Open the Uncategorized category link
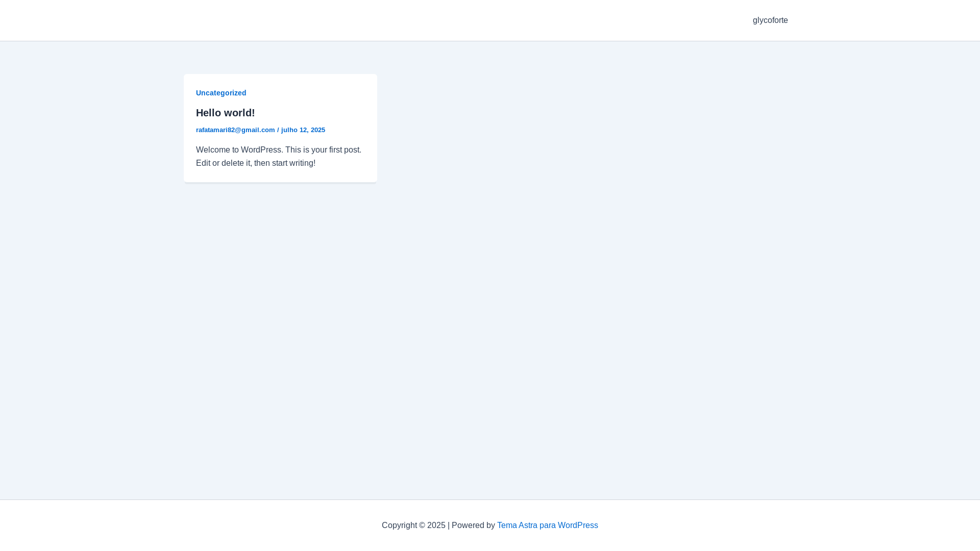This screenshot has height=551, width=980. click(x=221, y=93)
